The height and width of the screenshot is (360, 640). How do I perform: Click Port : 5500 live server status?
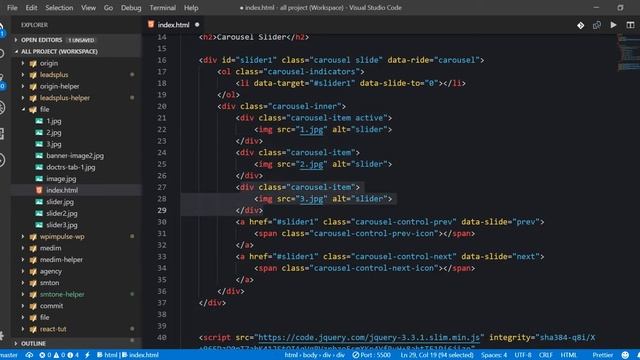point(371,355)
